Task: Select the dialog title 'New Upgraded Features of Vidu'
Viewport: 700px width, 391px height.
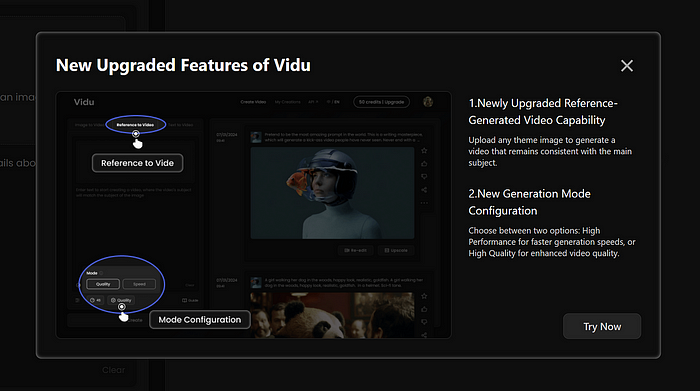Action: pyautogui.click(x=183, y=65)
